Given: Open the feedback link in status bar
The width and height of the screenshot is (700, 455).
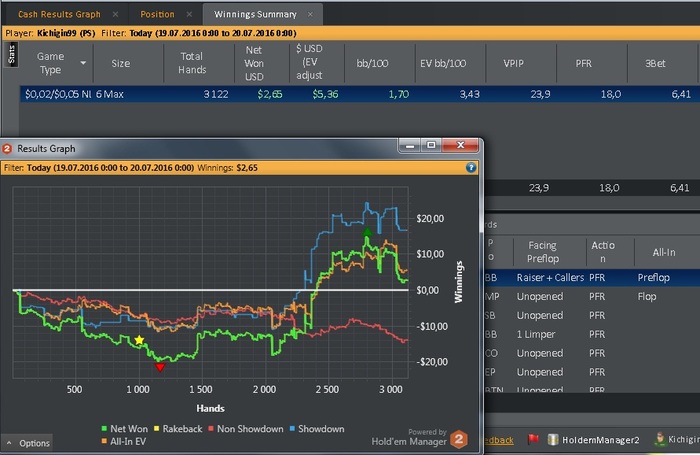Looking at the screenshot, I should point(499,440).
